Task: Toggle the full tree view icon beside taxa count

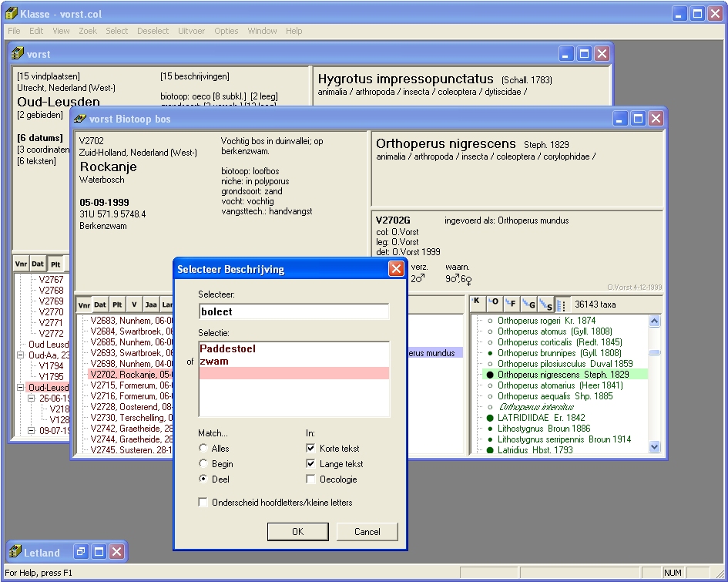Action: tap(561, 304)
